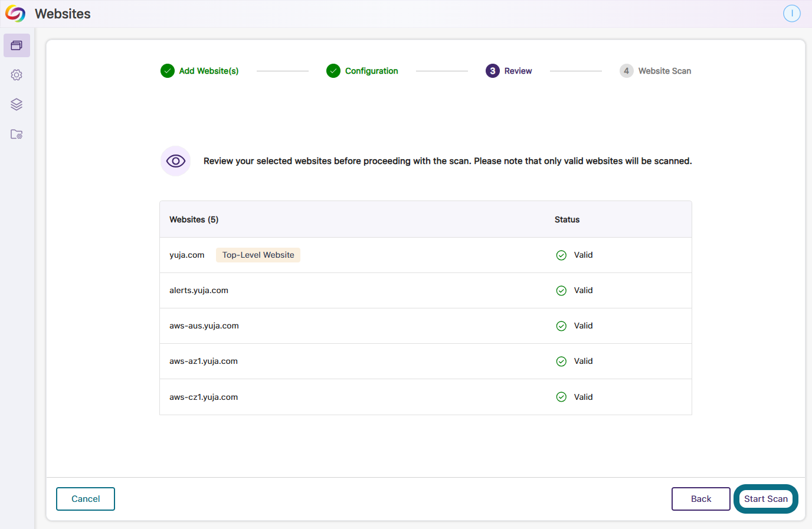Click the Valid status text for aws-aus.yuja.com
This screenshot has width=812, height=529.
coord(583,326)
